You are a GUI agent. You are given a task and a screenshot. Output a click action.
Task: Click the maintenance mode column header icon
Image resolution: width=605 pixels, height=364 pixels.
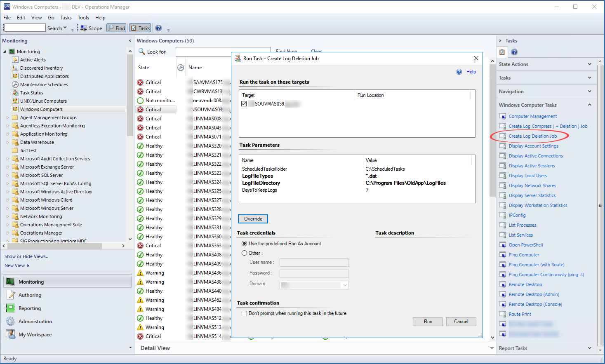(181, 68)
